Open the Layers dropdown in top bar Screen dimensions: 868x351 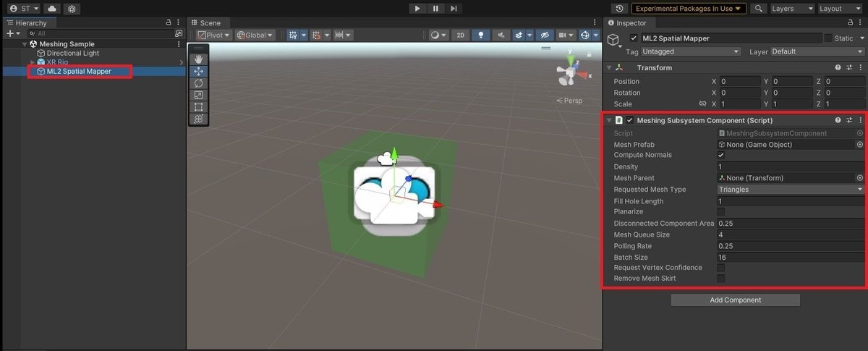coord(792,9)
